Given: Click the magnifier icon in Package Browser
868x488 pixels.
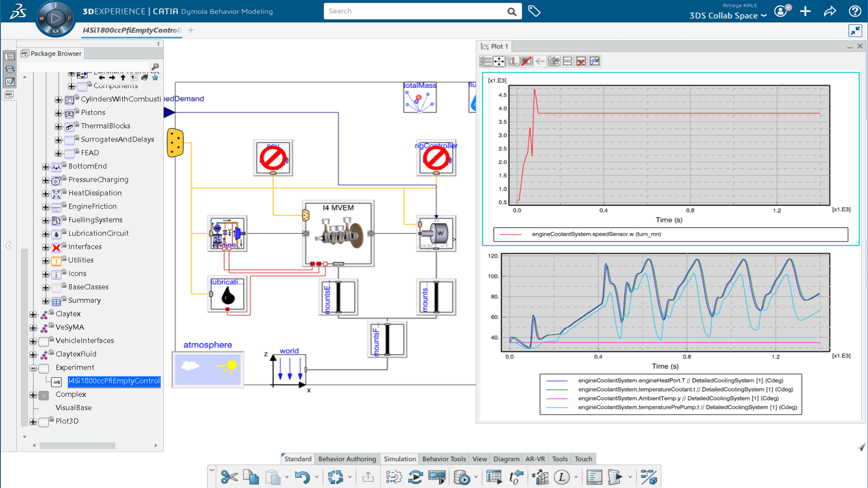Looking at the screenshot, I should 155,67.
